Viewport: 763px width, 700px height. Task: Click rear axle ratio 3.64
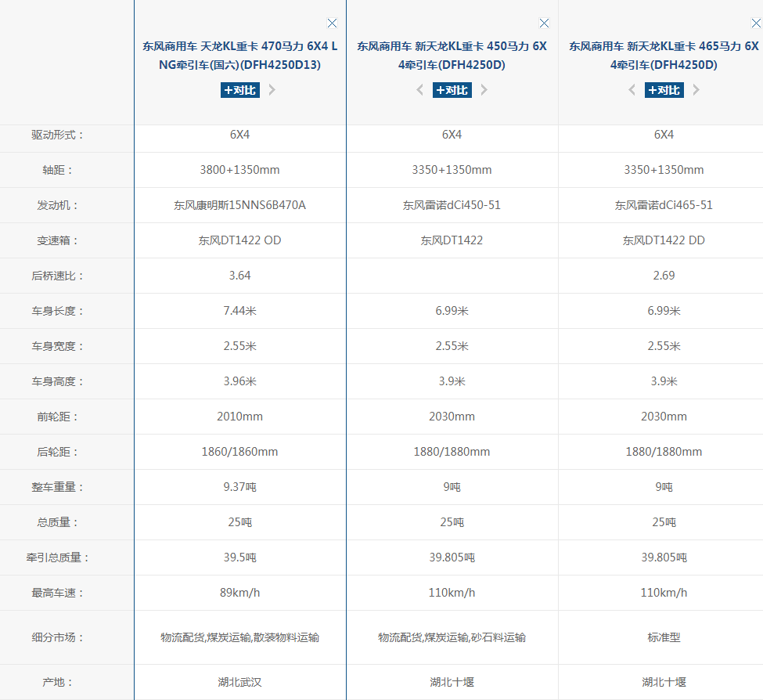(x=240, y=276)
